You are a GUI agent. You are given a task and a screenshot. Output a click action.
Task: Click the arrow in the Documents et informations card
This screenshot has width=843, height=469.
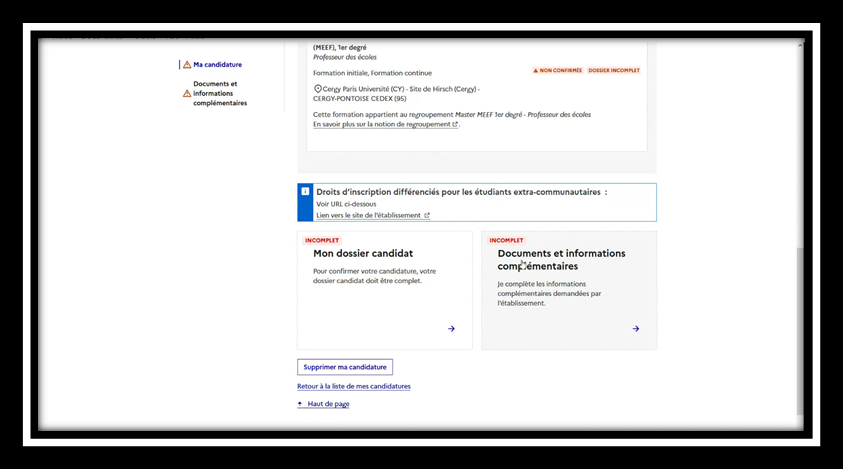(x=635, y=329)
